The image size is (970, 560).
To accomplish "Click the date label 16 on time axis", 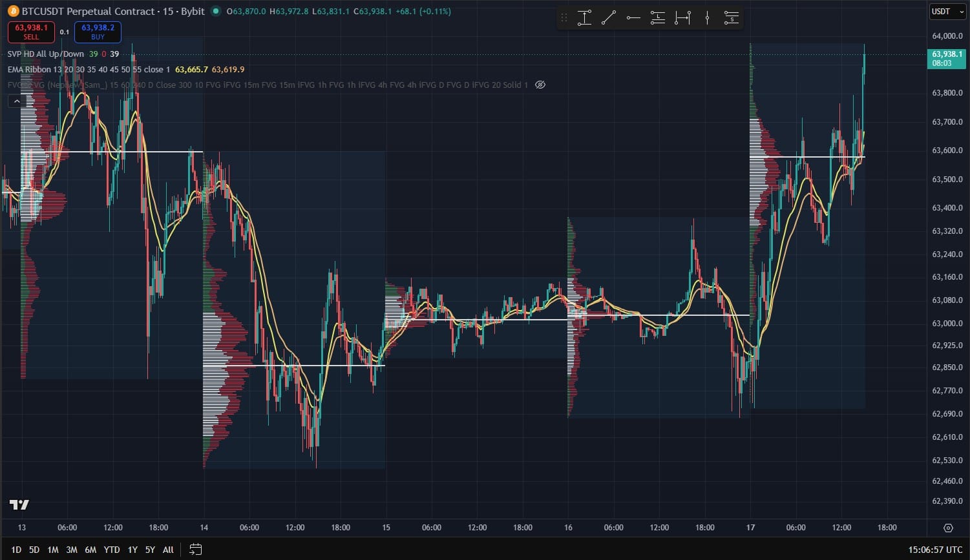I will pos(568,528).
